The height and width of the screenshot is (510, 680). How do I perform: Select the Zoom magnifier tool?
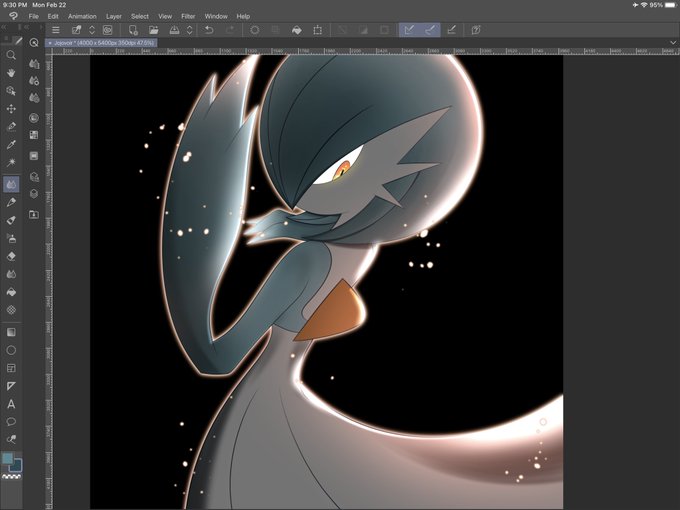[x=11, y=55]
